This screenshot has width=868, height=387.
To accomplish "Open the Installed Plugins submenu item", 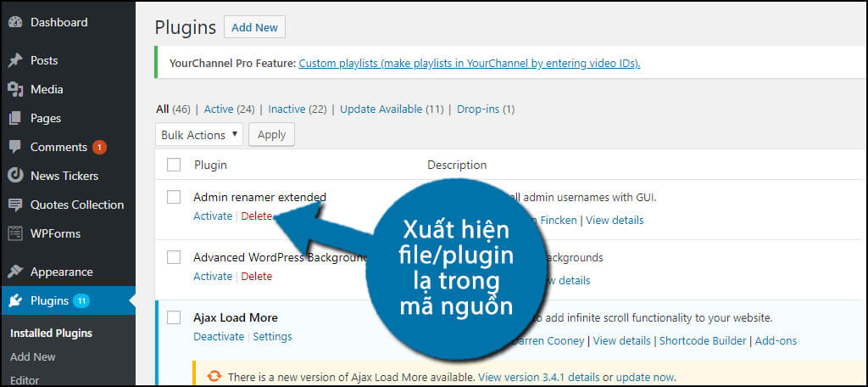I will coord(51,334).
